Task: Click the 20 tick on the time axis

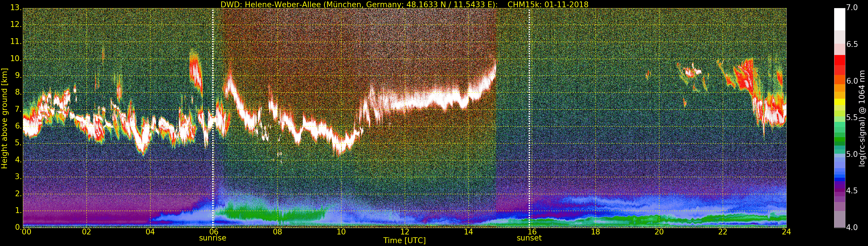Action: (659, 232)
